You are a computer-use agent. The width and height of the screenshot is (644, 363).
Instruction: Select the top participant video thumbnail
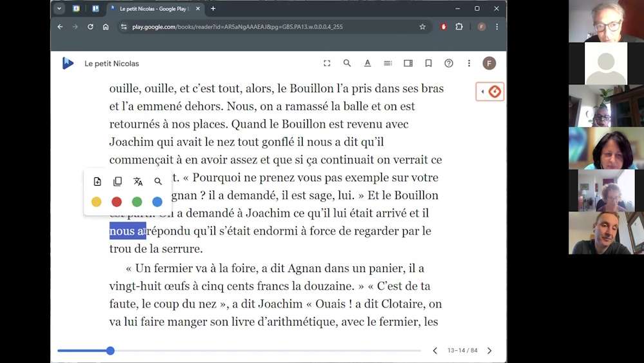[606, 21]
